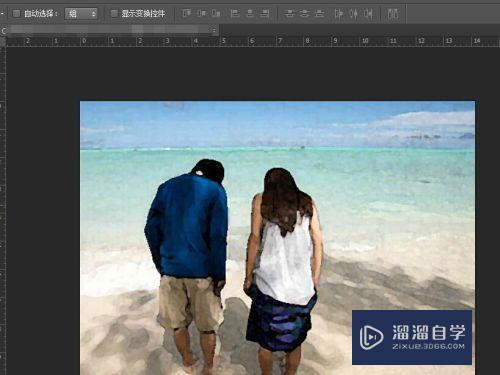Click the Distribute bottom edges icon

click(319, 14)
